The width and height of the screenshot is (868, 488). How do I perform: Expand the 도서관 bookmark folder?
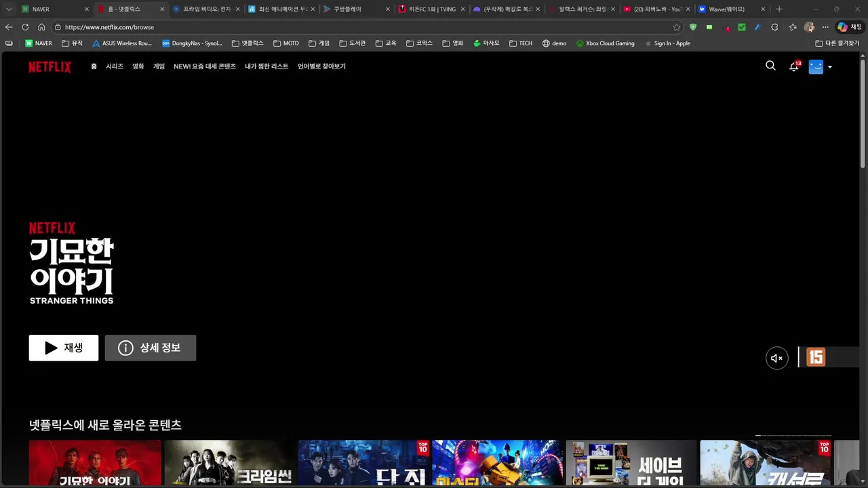353,43
